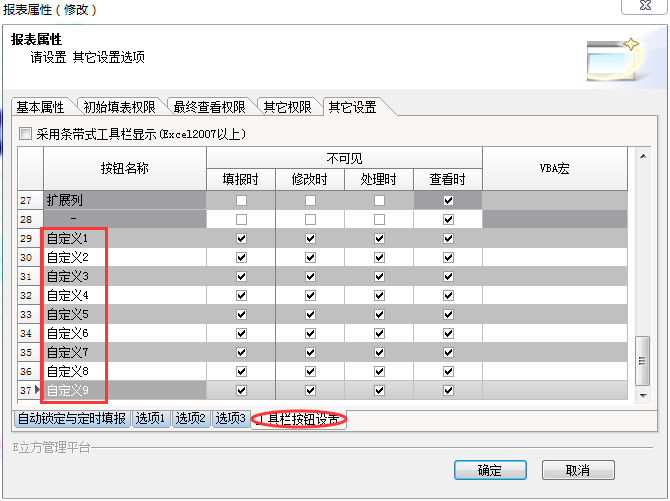Click the report properties window icon in header

tap(612, 59)
